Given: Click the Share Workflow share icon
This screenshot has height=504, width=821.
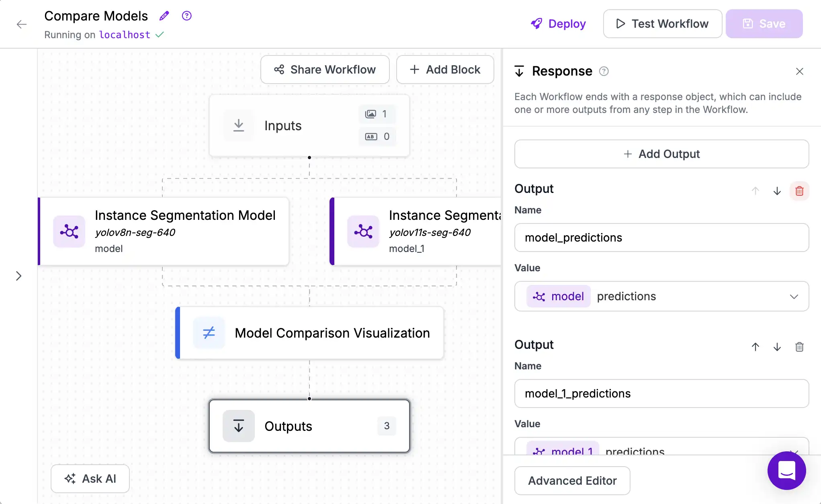Looking at the screenshot, I should [x=279, y=69].
